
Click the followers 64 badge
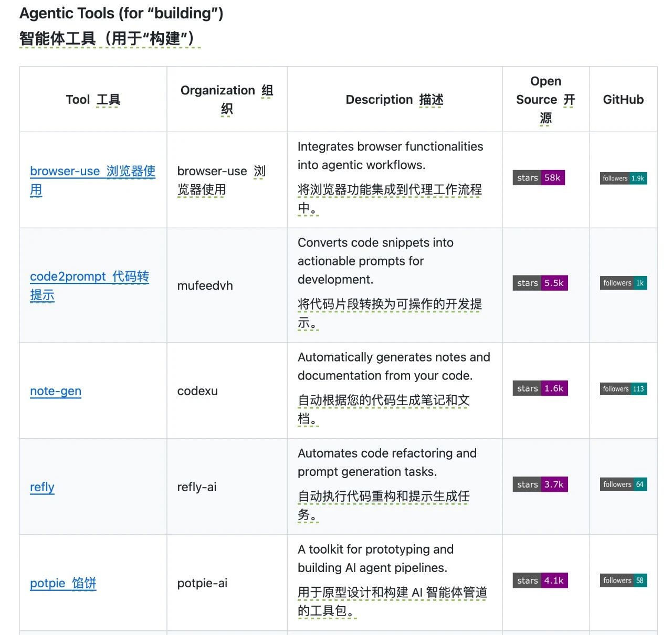click(624, 484)
